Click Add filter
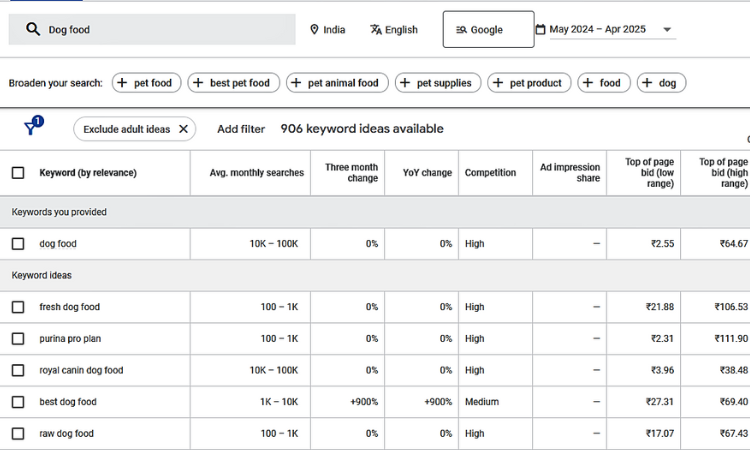 pos(241,129)
